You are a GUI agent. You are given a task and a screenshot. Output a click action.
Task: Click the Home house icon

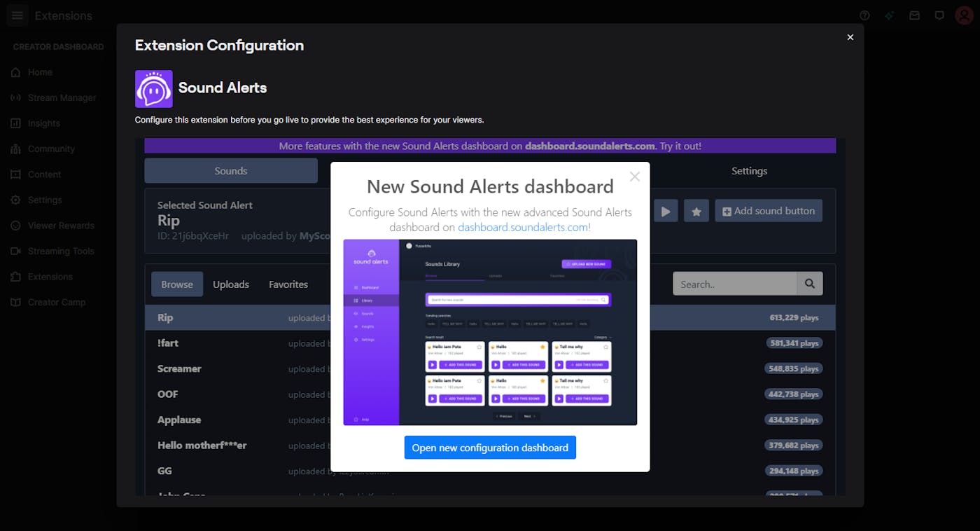15,72
